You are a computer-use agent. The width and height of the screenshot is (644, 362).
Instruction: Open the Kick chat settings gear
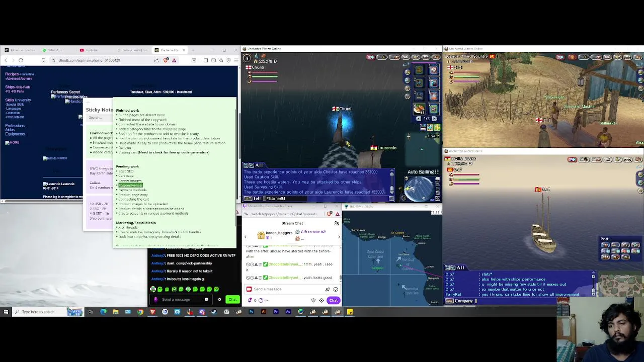(219, 300)
